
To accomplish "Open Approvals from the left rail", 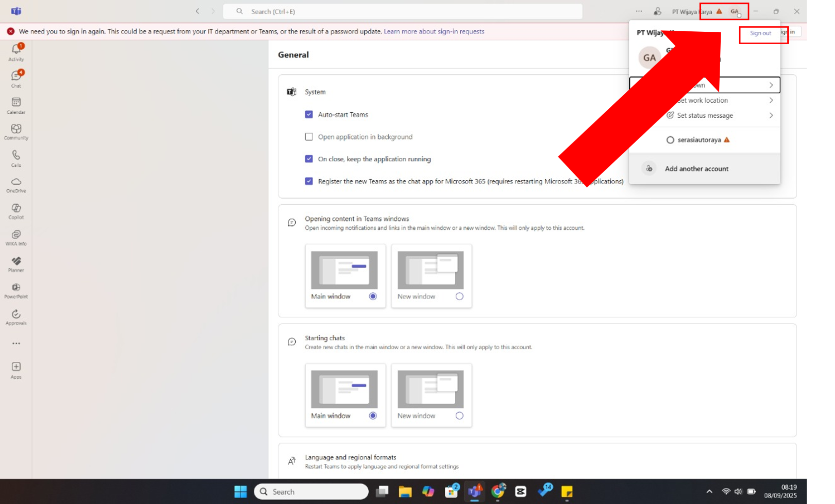I will click(x=16, y=317).
